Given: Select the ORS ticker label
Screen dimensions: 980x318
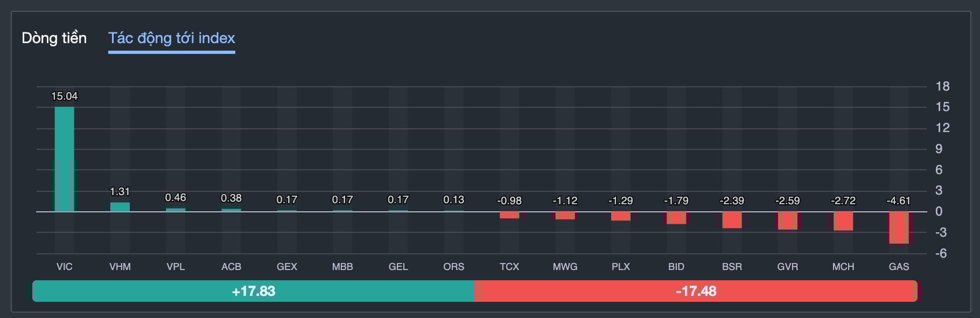Looking at the screenshot, I should pos(453,267).
